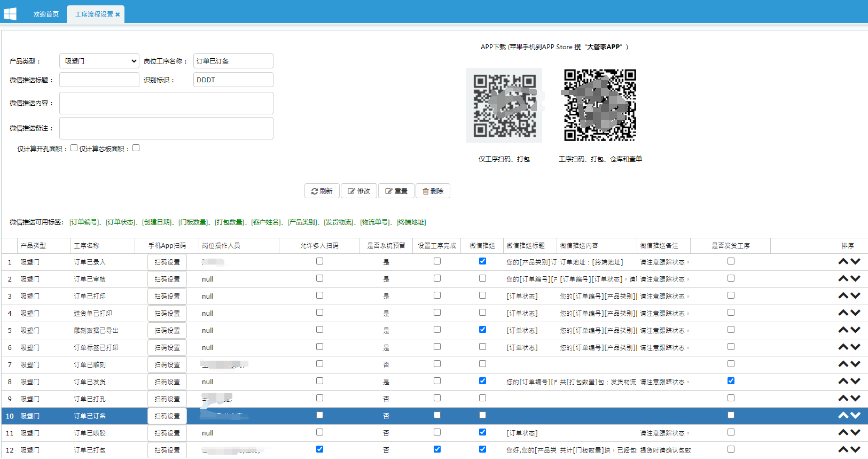Focus the 微信推送备注 text area
868x459 pixels.
tap(166, 128)
